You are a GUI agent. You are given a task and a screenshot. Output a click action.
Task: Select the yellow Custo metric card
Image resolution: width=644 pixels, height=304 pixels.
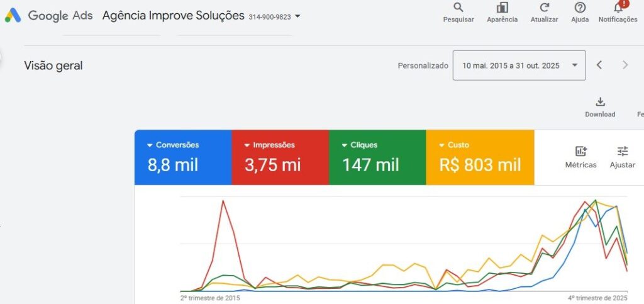pos(480,157)
